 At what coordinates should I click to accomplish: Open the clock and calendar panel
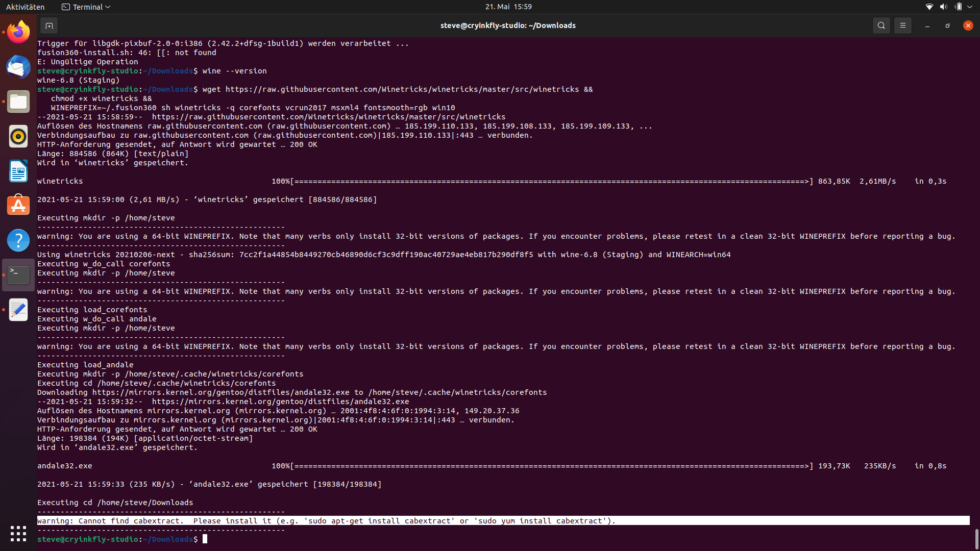coord(508,7)
